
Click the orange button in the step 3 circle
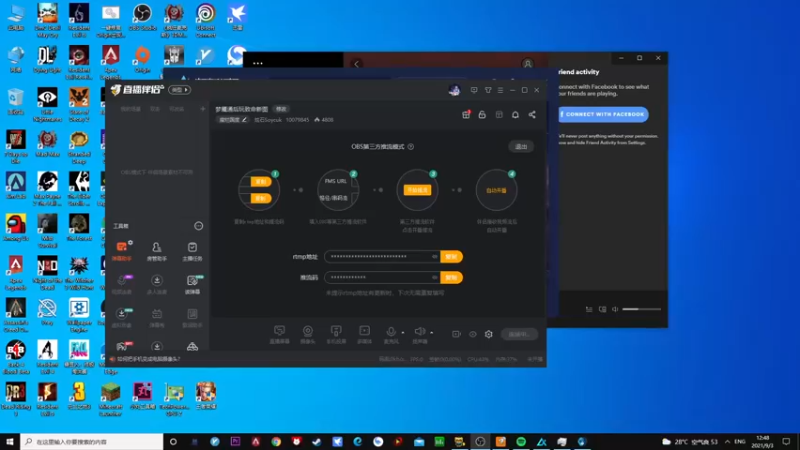coord(417,190)
